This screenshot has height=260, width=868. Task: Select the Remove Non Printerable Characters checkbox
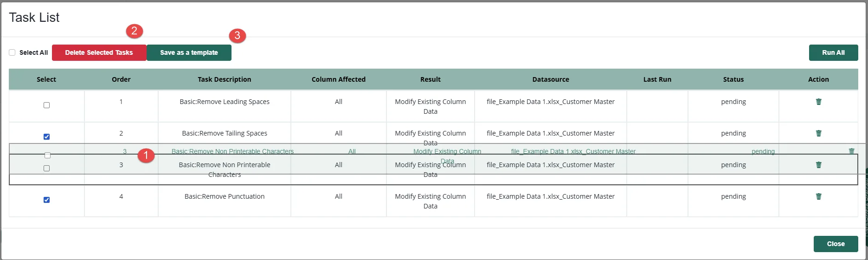[46, 169]
